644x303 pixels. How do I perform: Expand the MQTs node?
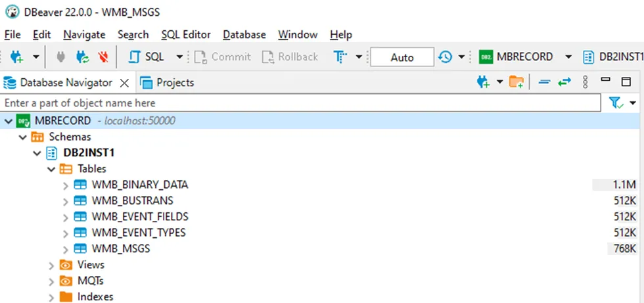point(51,282)
